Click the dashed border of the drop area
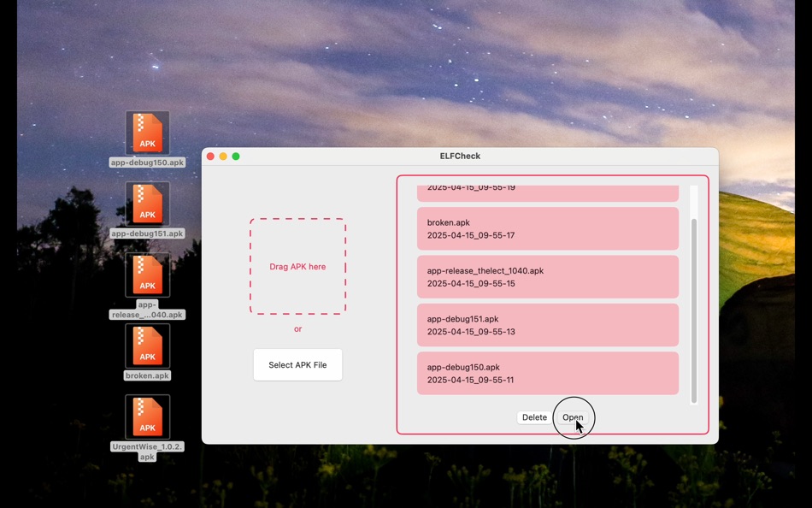Image resolution: width=812 pixels, height=508 pixels. [x=297, y=220]
